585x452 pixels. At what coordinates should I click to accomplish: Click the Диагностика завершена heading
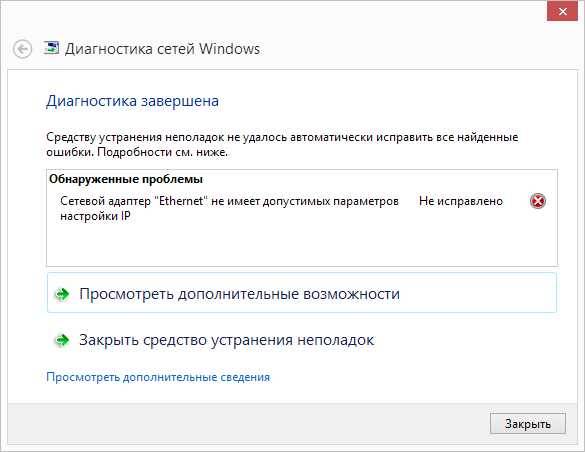click(132, 101)
